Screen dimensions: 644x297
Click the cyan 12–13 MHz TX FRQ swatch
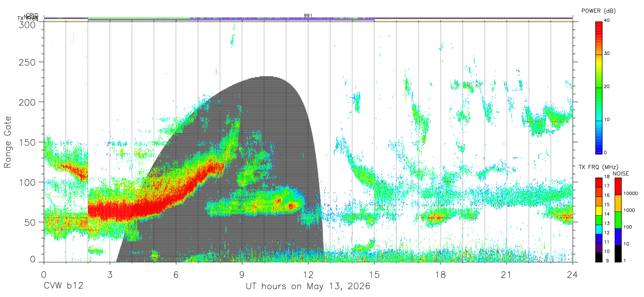[x=599, y=229]
